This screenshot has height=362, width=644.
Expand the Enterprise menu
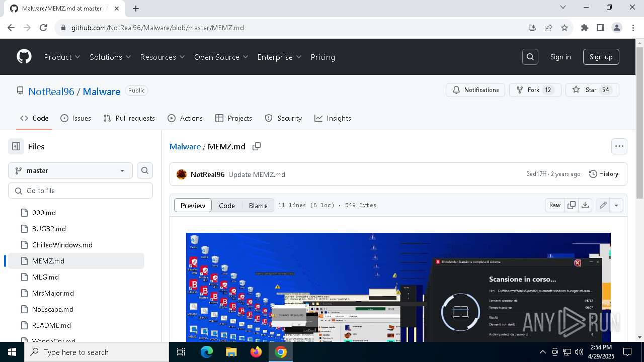click(x=279, y=57)
